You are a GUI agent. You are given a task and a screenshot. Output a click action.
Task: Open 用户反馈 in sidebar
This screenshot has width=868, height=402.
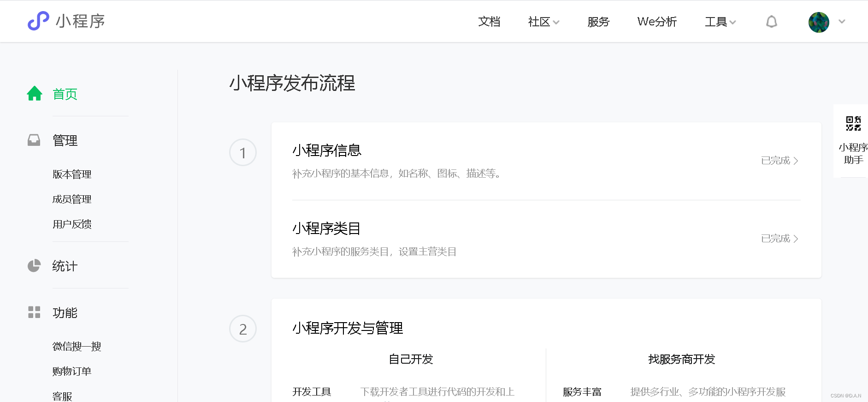[72, 224]
